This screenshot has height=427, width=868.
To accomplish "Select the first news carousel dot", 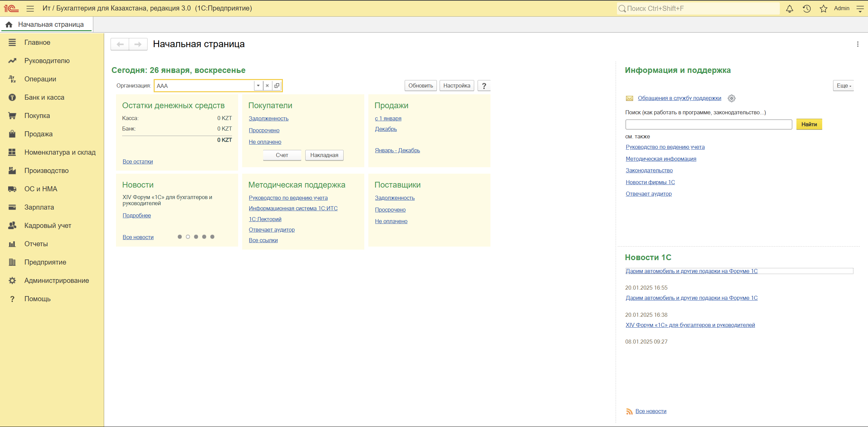I will click(x=180, y=237).
